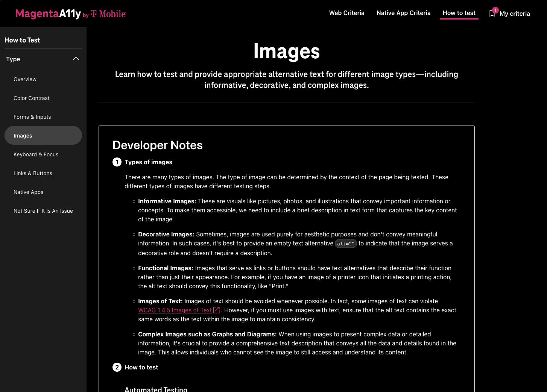Follow the WCAG 1.4.5 Images of Text link
Image resolution: width=547 pixels, height=392 pixels.
coord(175,310)
